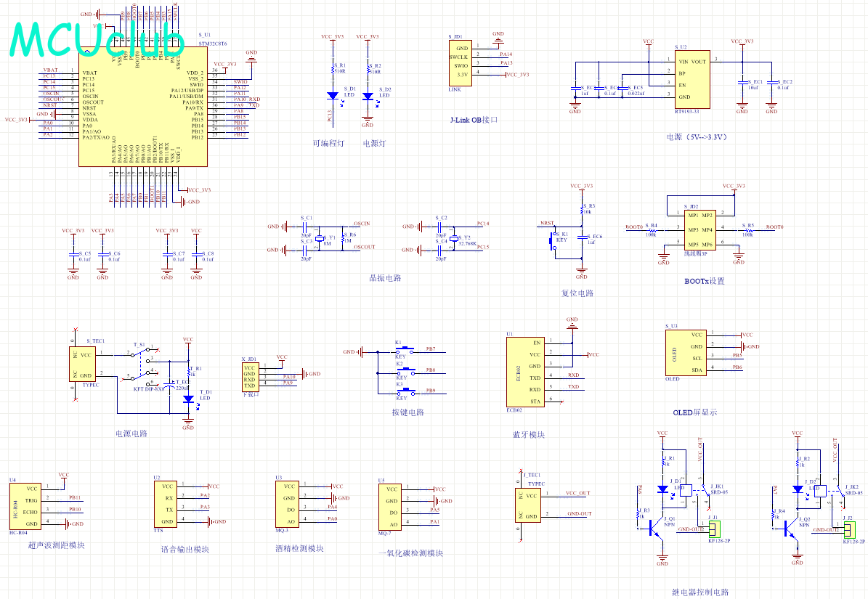Click the '电源电路' caption
The height and width of the screenshot is (599, 868).
point(131,433)
